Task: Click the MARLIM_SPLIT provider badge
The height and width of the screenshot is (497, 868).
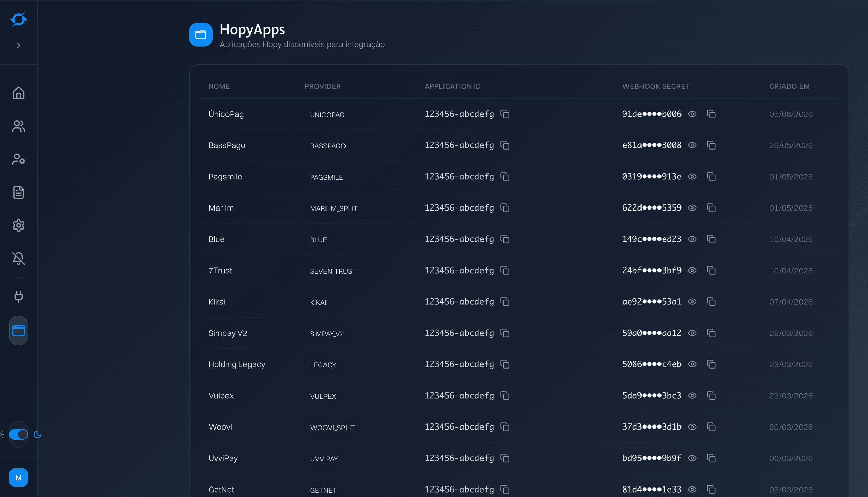Action: point(334,208)
